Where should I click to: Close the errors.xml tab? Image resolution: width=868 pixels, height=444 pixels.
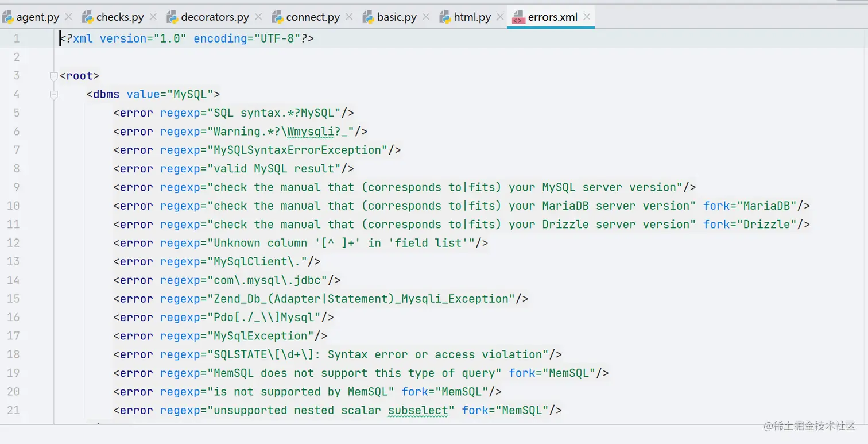point(587,17)
